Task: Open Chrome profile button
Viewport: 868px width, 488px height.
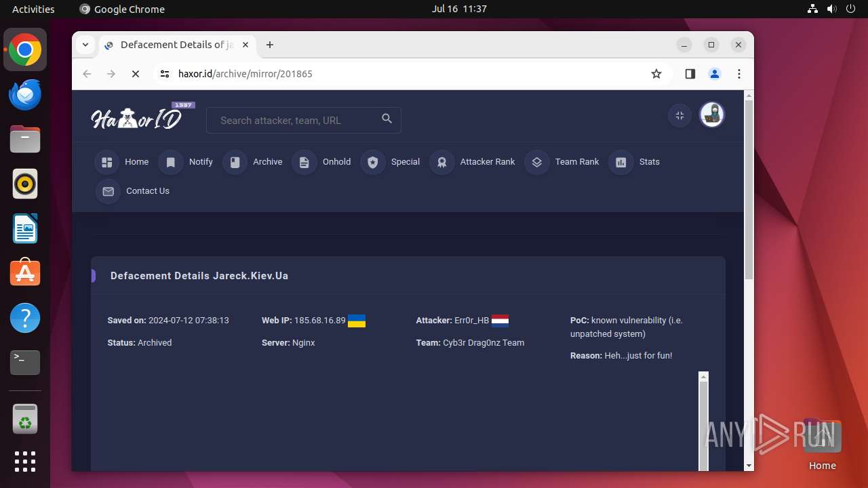Action: click(x=715, y=74)
